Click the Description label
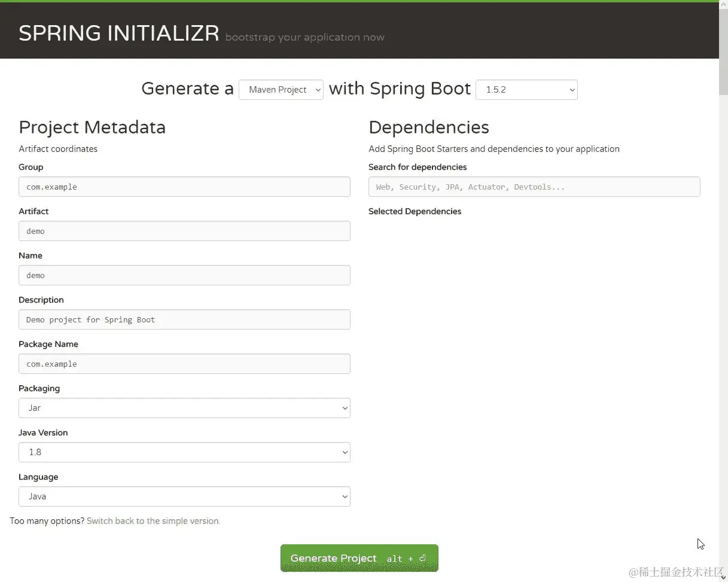728x582 pixels. coord(41,300)
